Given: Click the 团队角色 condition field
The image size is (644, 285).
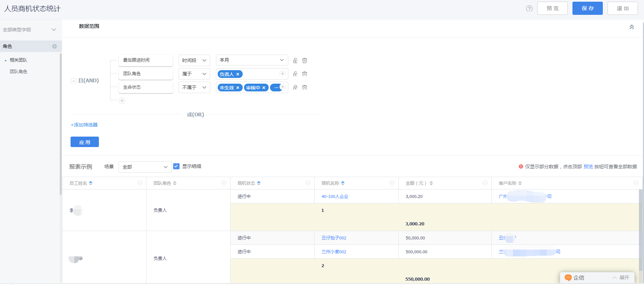Looking at the screenshot, I should tap(146, 74).
